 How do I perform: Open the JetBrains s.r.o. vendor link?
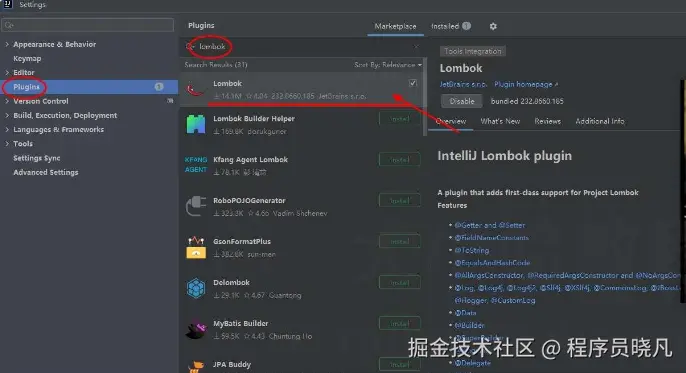click(463, 84)
